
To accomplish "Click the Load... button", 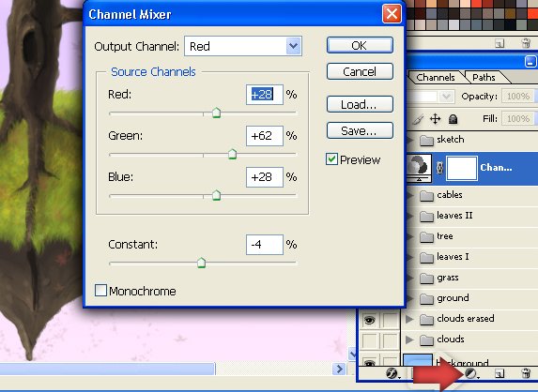I will pyautogui.click(x=360, y=104).
